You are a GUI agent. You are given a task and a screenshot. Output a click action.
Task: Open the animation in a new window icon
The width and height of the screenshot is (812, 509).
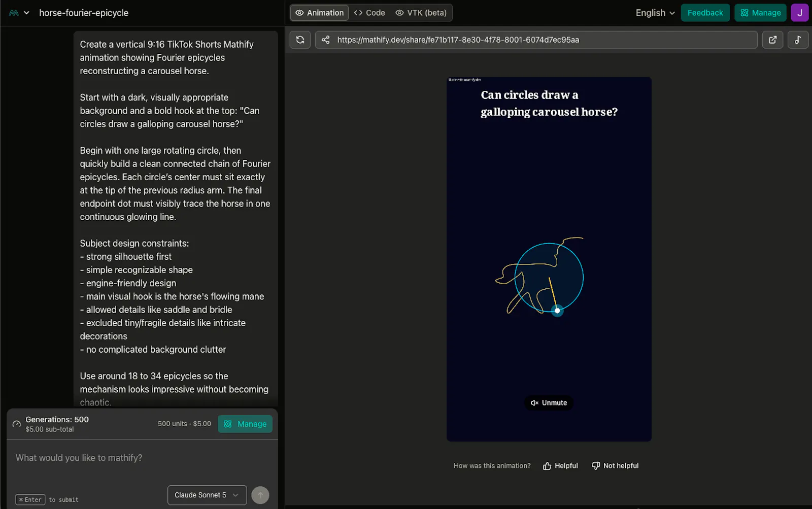[x=773, y=40]
